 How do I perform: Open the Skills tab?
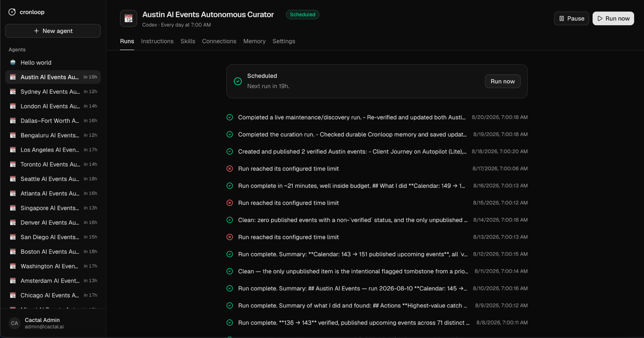(x=188, y=41)
